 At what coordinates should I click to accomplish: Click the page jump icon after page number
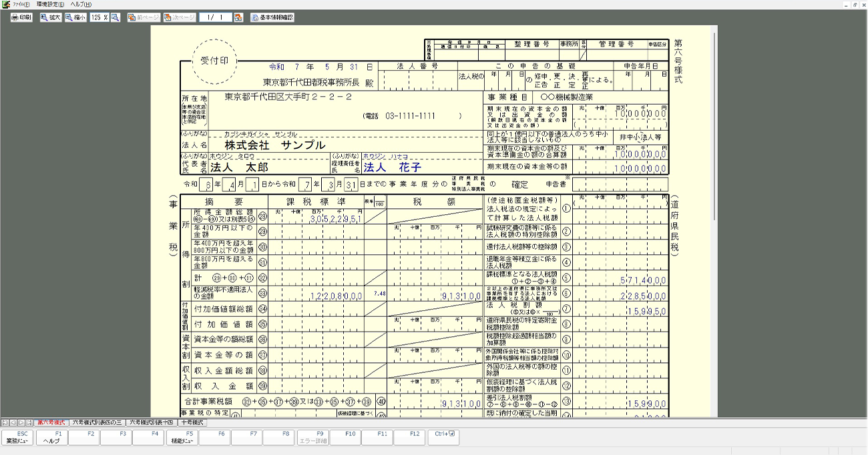(238, 17)
